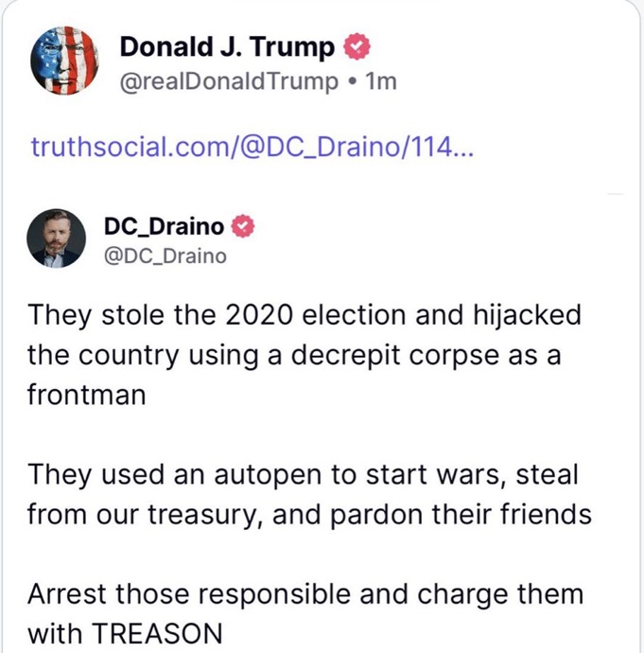
Task: Open the truthsocial.com/@DC_Draino link
Action: pyautogui.click(x=244, y=148)
